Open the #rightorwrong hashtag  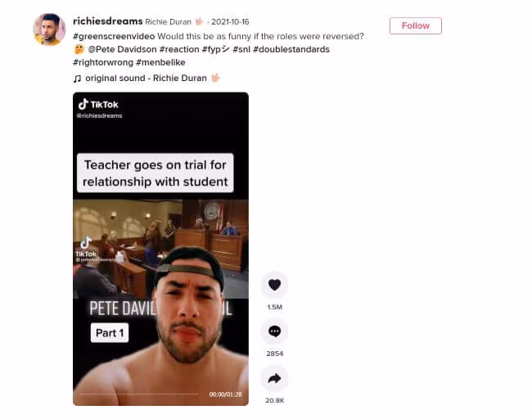coord(103,63)
